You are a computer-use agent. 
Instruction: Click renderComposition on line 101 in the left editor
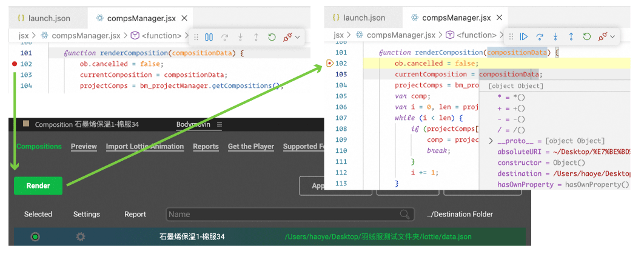133,53
